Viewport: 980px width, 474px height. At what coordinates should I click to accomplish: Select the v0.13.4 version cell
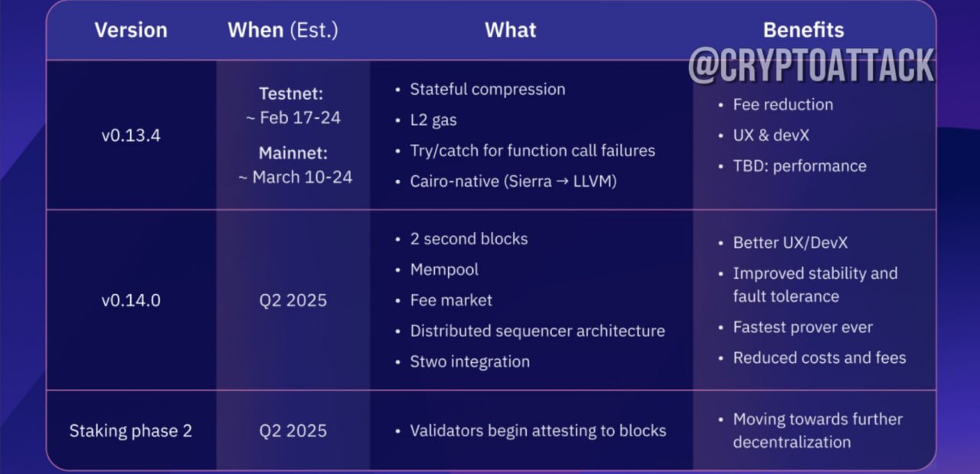pyautogui.click(x=131, y=135)
